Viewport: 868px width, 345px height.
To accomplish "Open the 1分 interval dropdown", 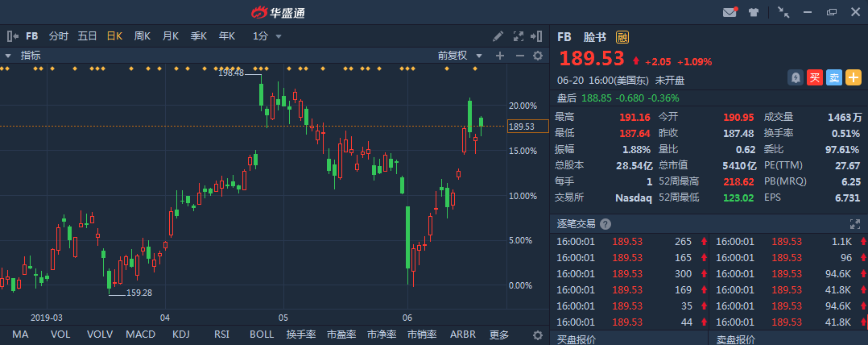I will (x=267, y=36).
